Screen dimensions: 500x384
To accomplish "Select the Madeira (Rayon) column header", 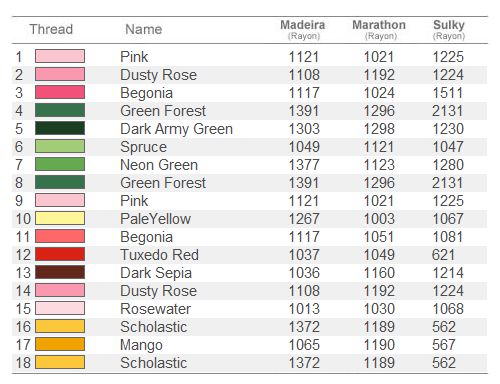I will point(303,30).
